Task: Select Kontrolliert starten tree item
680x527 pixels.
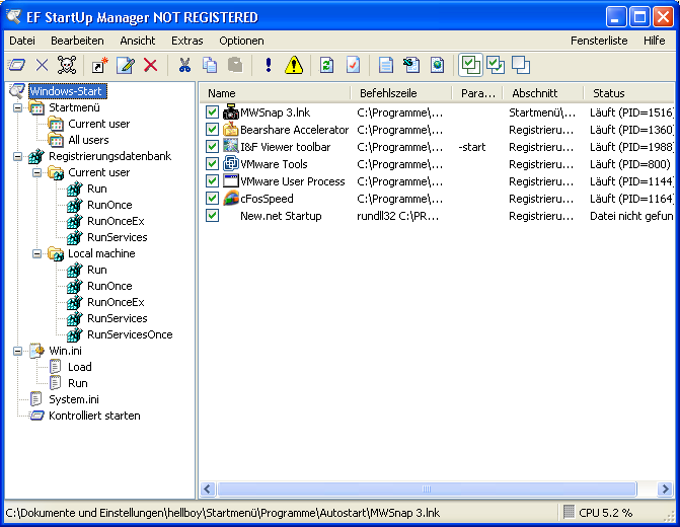Action: pos(95,416)
